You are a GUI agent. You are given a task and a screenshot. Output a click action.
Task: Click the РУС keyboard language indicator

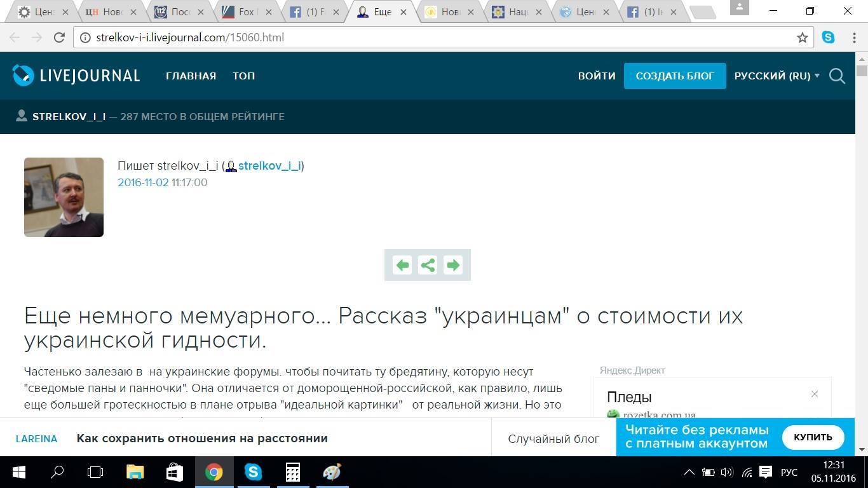pyautogui.click(x=789, y=472)
